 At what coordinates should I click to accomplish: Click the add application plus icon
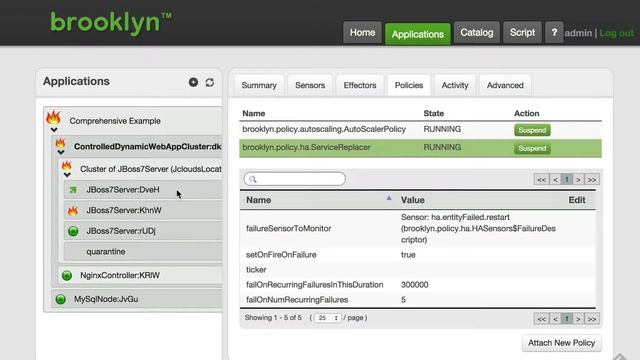point(193,82)
